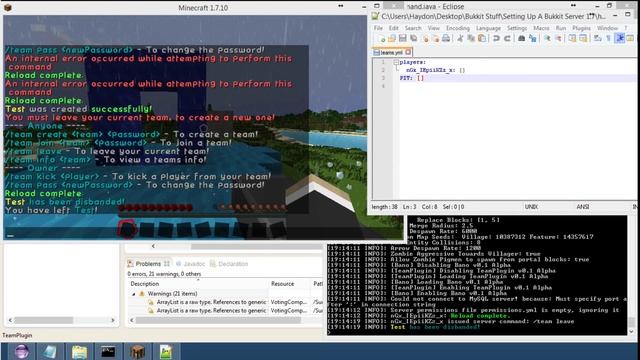The height and width of the screenshot is (360, 640).
Task: Click the UNIX line-ending status bar field
Action: (531, 207)
